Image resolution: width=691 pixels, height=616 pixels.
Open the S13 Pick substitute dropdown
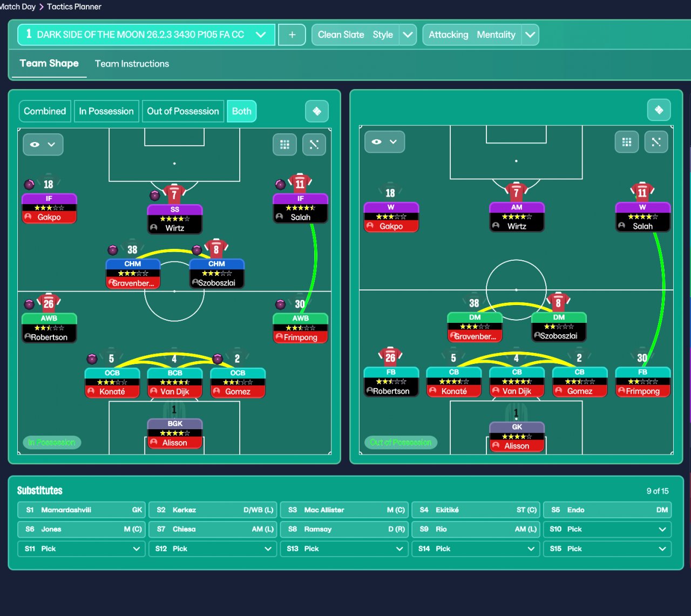tap(344, 549)
